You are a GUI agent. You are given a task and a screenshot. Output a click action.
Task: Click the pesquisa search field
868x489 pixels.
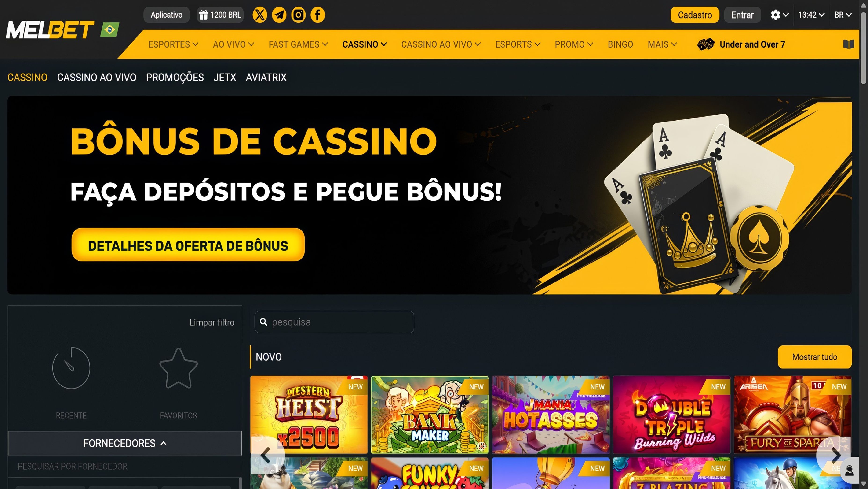[x=334, y=322]
